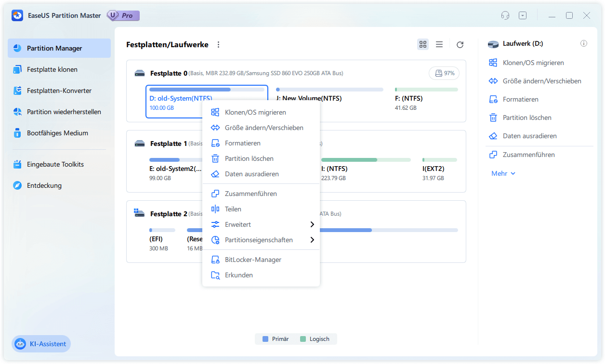605x364 pixels.
Task: Click Formatieren in the right panel
Action: pyautogui.click(x=520, y=99)
